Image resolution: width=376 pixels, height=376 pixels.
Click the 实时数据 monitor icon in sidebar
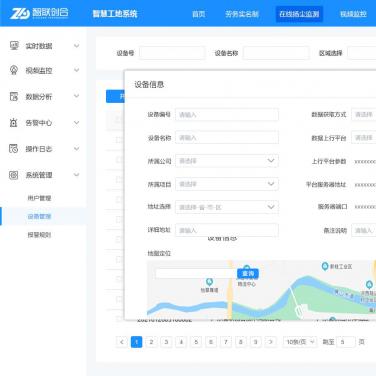pyautogui.click(x=14, y=46)
